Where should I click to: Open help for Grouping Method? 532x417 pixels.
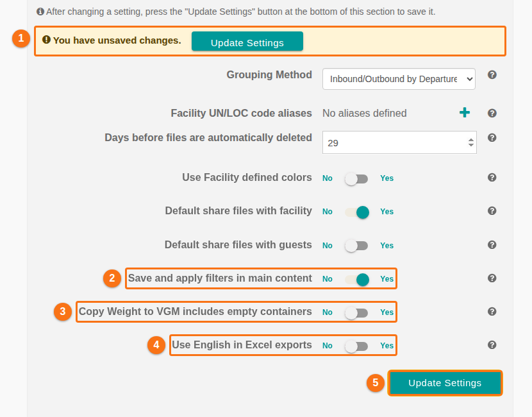pyautogui.click(x=492, y=74)
